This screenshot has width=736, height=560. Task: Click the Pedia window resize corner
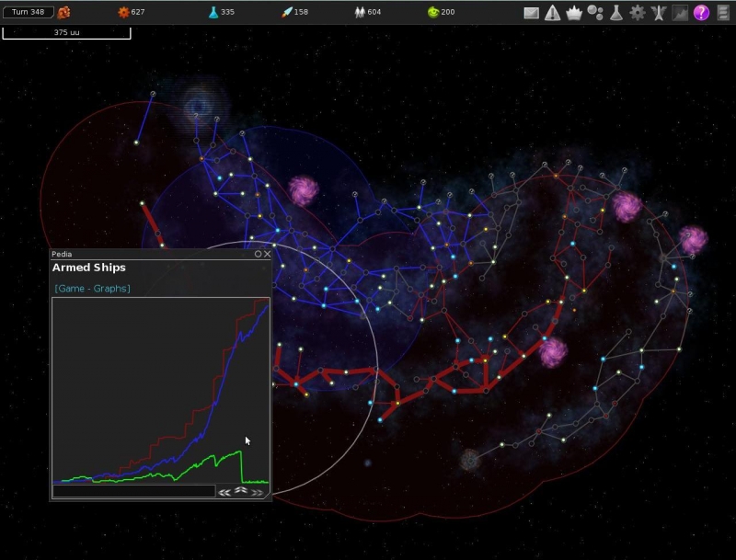[268, 497]
